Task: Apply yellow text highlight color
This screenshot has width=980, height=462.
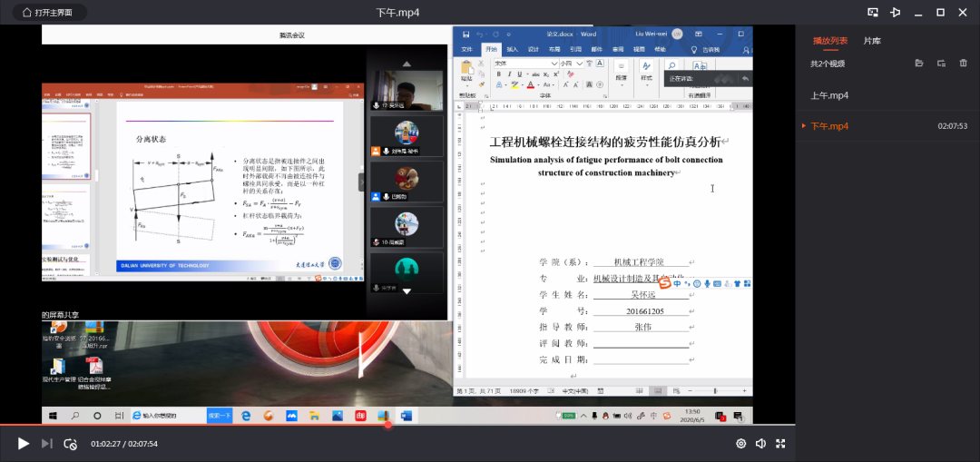Action: pos(514,85)
